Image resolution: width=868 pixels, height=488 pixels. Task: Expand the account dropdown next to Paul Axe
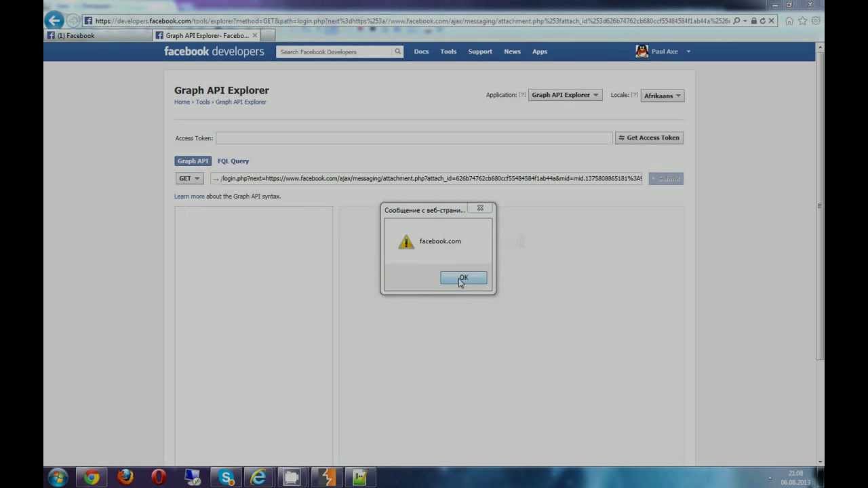pos(688,52)
